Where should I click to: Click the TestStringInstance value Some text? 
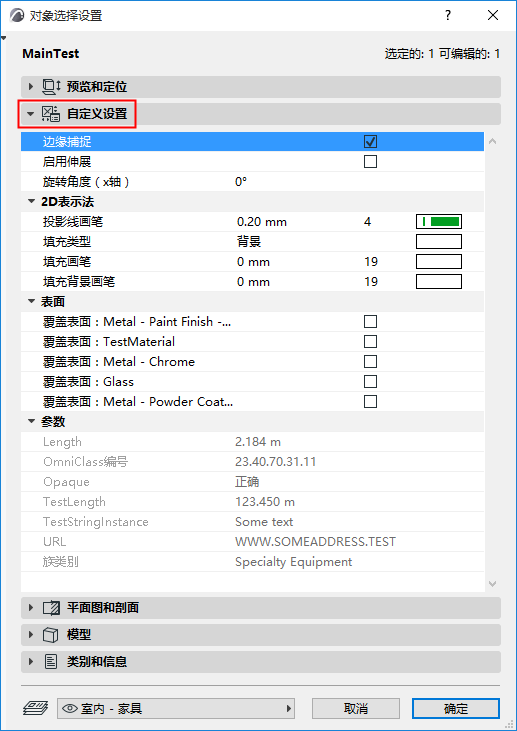264,522
